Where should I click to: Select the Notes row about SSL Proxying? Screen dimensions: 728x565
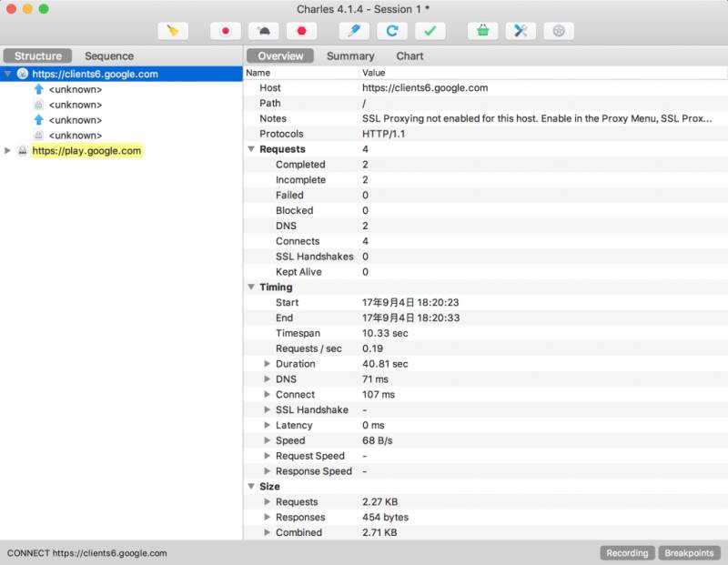point(486,118)
